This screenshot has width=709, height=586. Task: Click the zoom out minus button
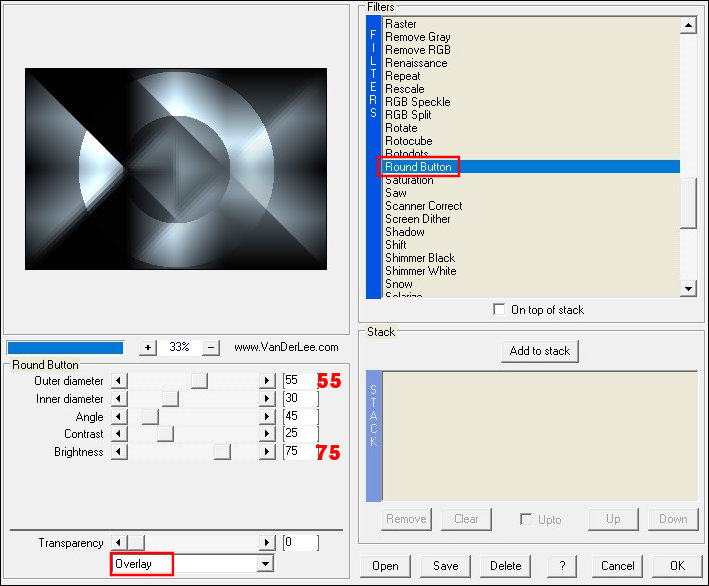[x=211, y=347]
